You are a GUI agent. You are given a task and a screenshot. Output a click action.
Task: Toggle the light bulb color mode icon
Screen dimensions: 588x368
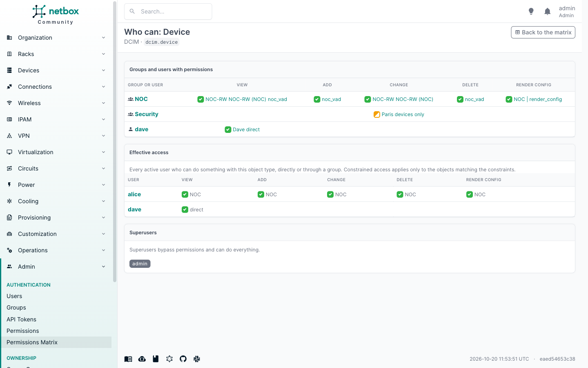tap(531, 11)
